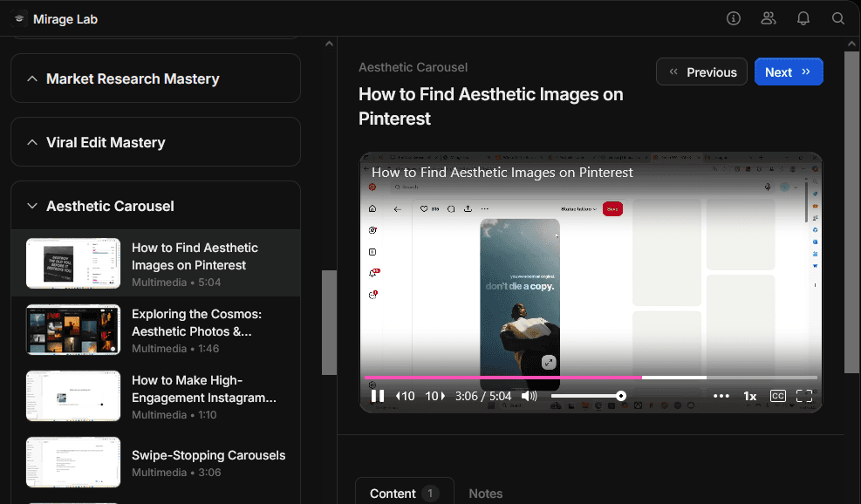This screenshot has width=861, height=504.
Task: Rewind video 10 seconds
Action: pyautogui.click(x=406, y=396)
